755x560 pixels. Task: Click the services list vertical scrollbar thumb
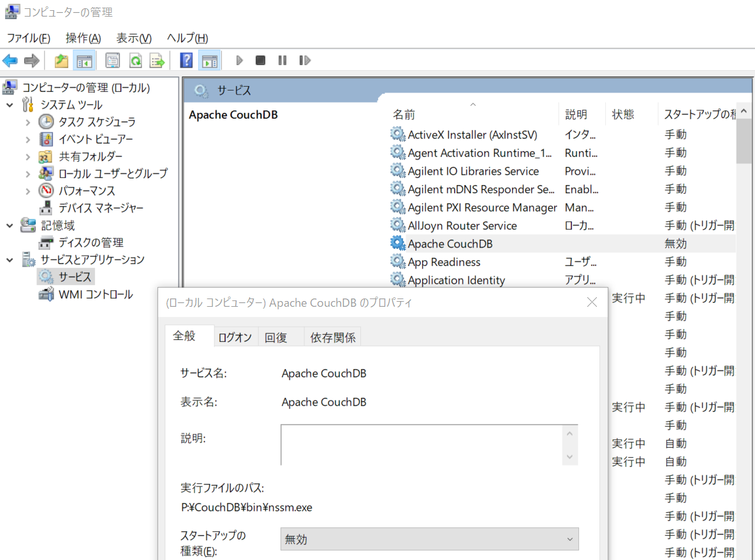point(744,141)
